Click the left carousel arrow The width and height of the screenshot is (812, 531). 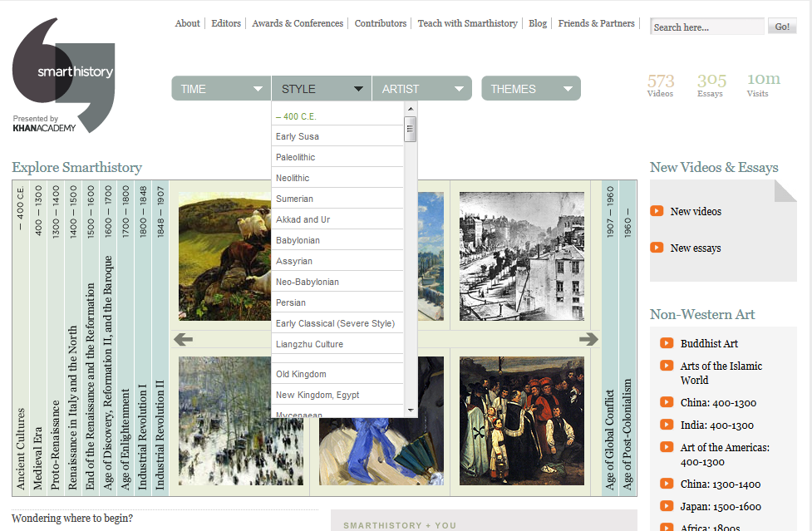184,340
